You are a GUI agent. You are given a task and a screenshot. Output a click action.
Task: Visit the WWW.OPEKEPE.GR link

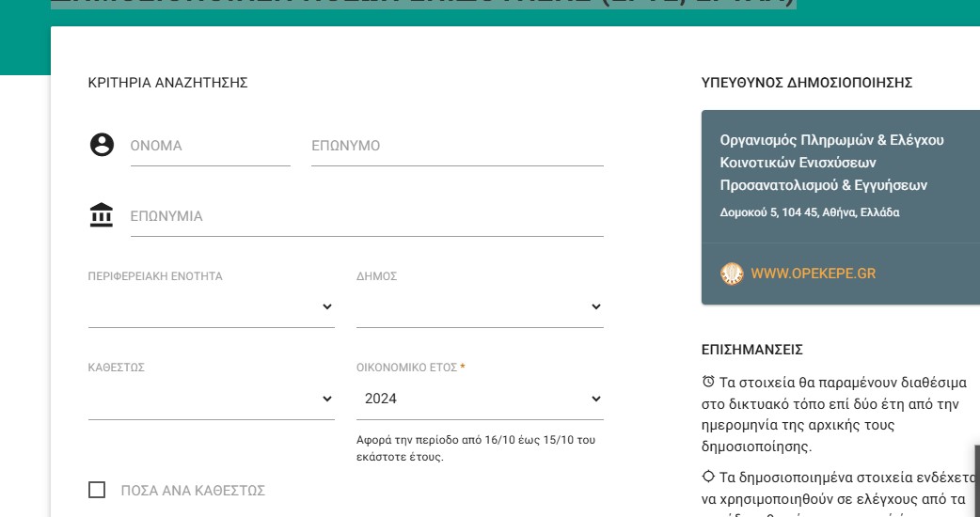tap(813, 274)
